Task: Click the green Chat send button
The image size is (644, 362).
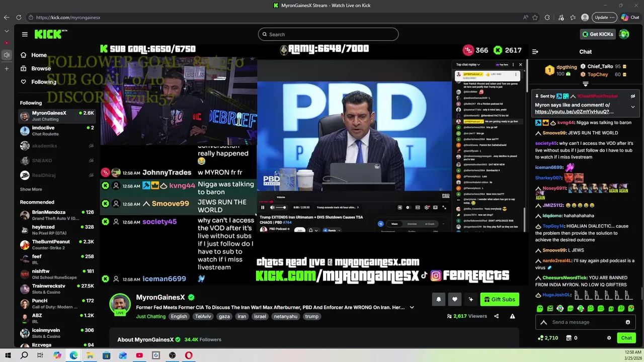Action: click(626, 338)
